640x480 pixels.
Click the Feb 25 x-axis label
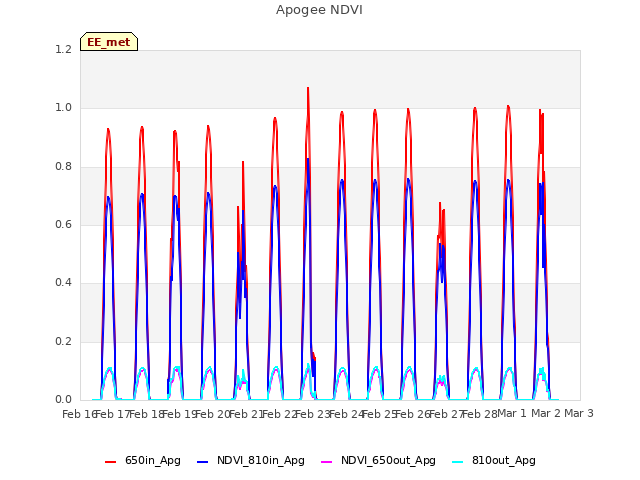coord(379,414)
